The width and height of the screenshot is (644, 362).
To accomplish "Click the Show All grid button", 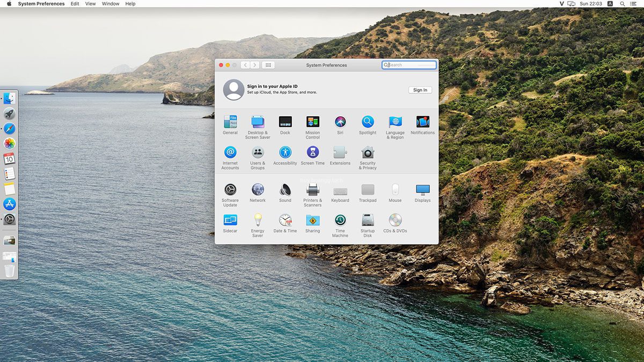I will [x=268, y=65].
